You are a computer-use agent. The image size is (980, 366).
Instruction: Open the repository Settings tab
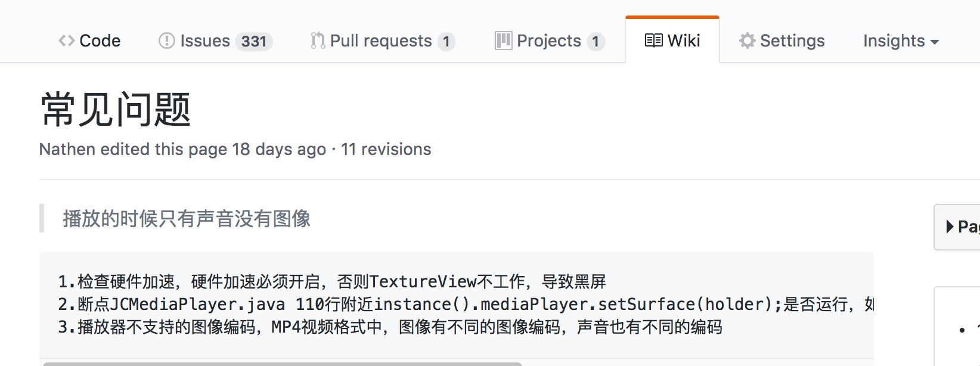click(x=781, y=40)
